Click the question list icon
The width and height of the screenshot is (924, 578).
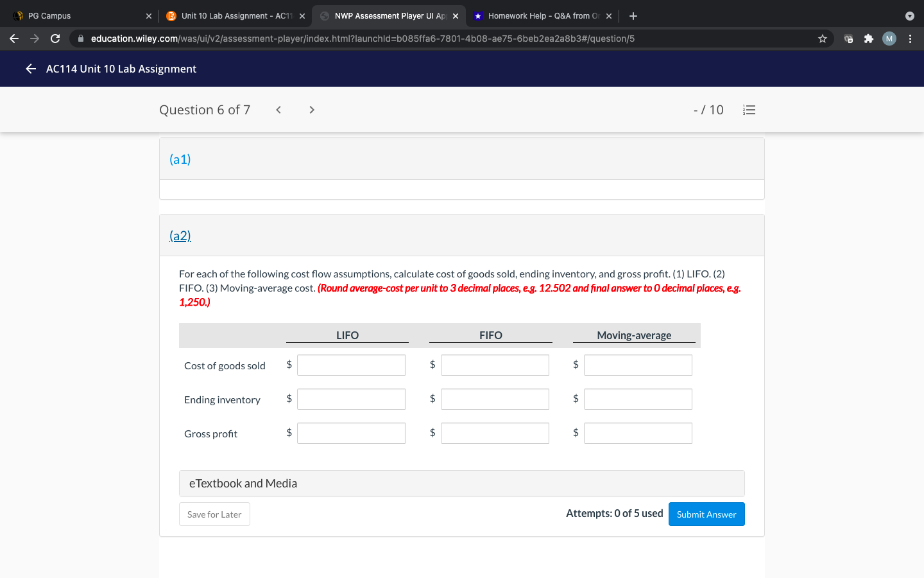(749, 109)
